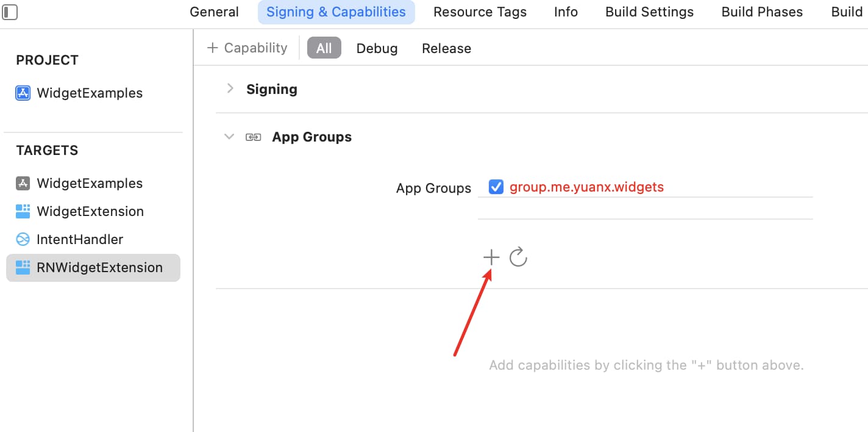
Task: Add a new app group with plus icon
Action: (x=491, y=257)
